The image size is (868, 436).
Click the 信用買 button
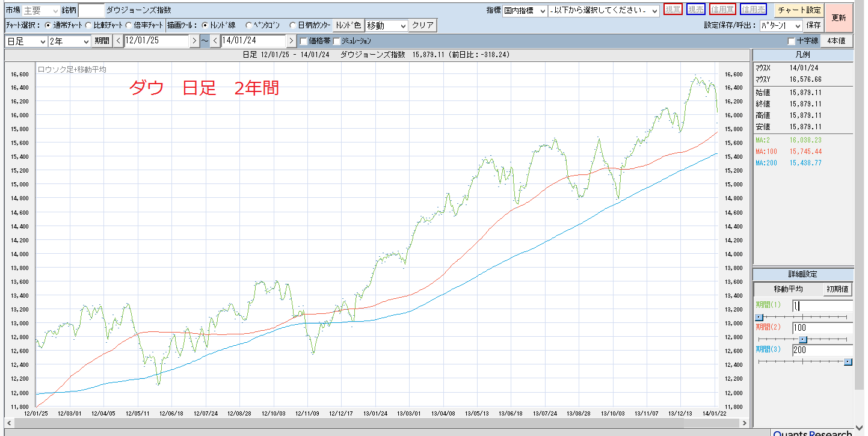point(722,10)
